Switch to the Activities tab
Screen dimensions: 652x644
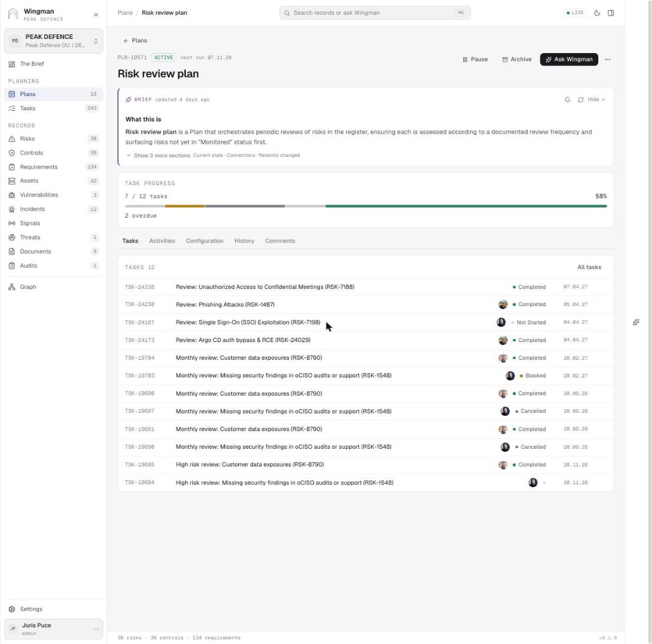(x=162, y=241)
